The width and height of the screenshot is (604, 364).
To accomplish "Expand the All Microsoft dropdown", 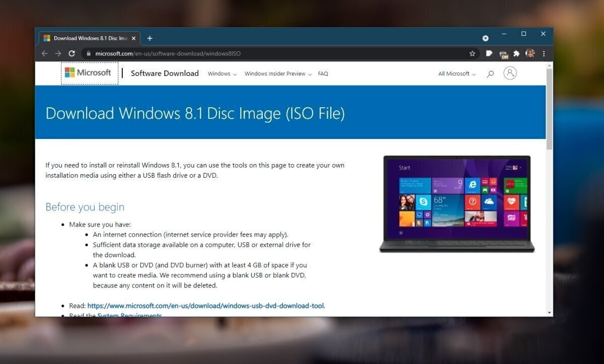I will 456,74.
